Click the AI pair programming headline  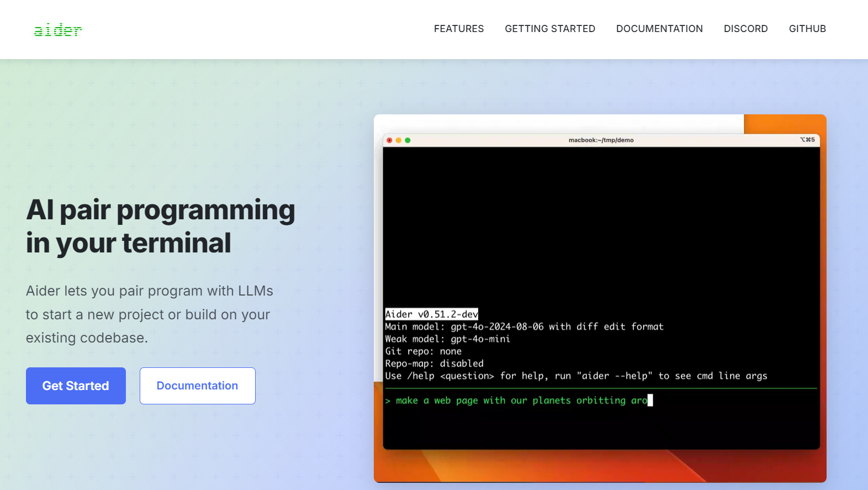click(160, 226)
